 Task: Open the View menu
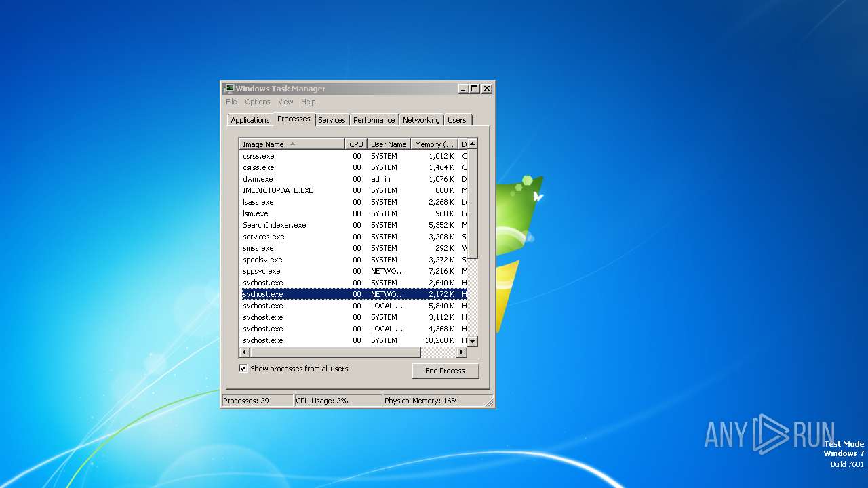(285, 102)
